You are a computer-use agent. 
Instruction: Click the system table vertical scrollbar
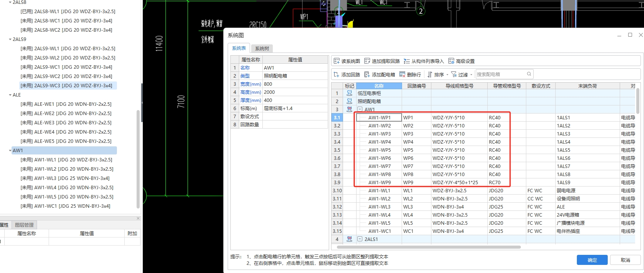click(638, 100)
